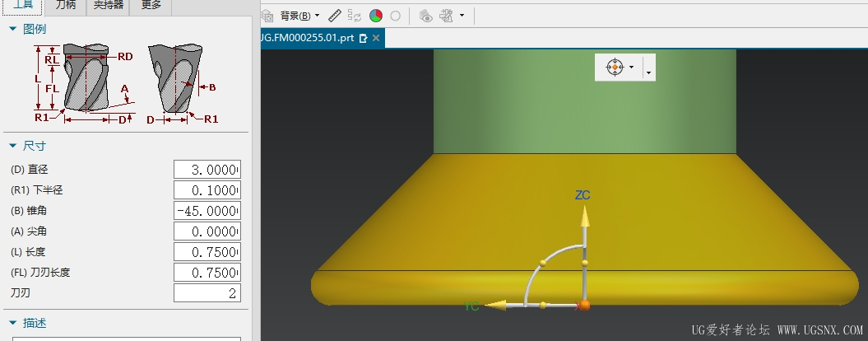This screenshot has width=868, height=341.
Task: Click the snap-point target icon in viewport
Action: coord(615,67)
